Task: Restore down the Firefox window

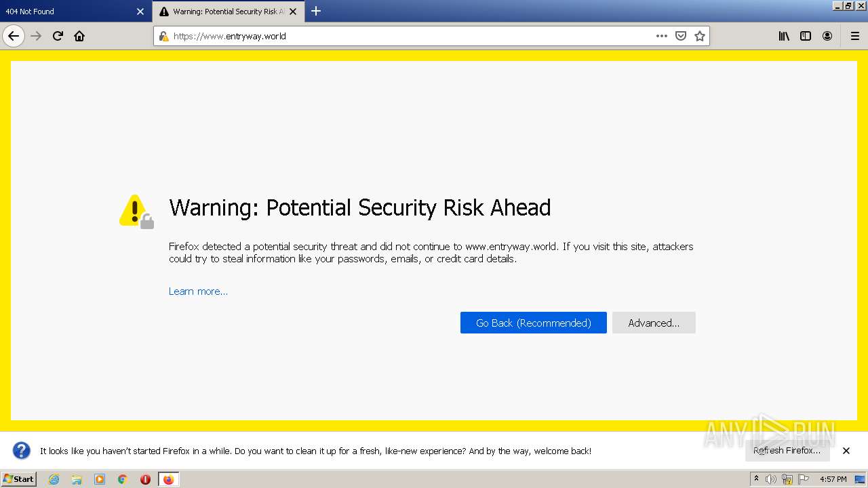Action: pos(848,5)
